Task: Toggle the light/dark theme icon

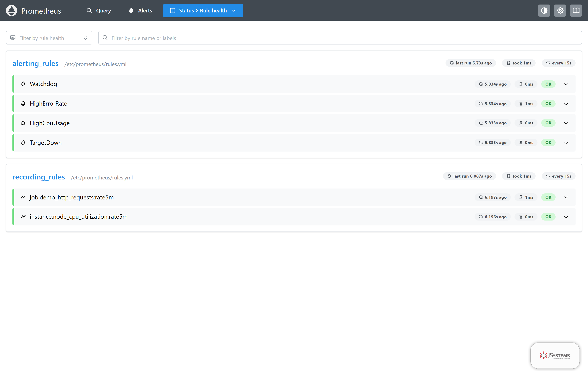Action: pos(544,11)
